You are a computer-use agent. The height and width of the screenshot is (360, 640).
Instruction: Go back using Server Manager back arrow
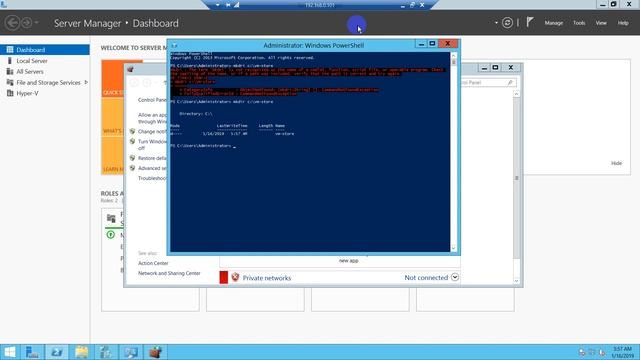click(12, 22)
